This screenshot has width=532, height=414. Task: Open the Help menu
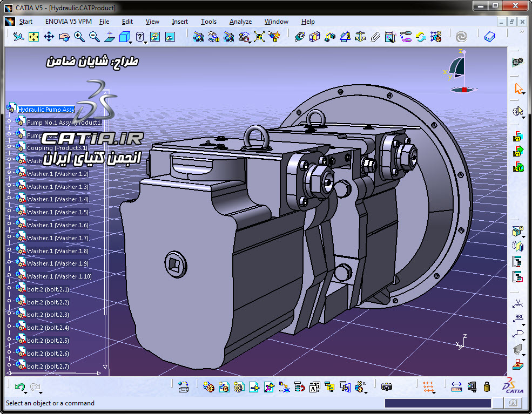pos(308,22)
